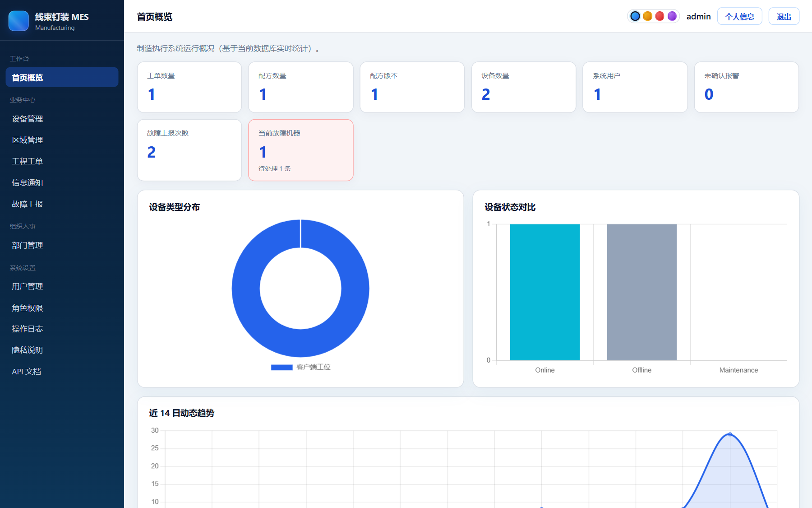Click the admin username text

pos(699,17)
